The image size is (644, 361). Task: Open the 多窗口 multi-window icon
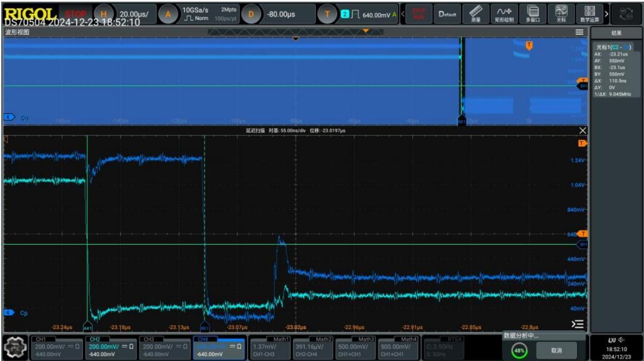533,14
